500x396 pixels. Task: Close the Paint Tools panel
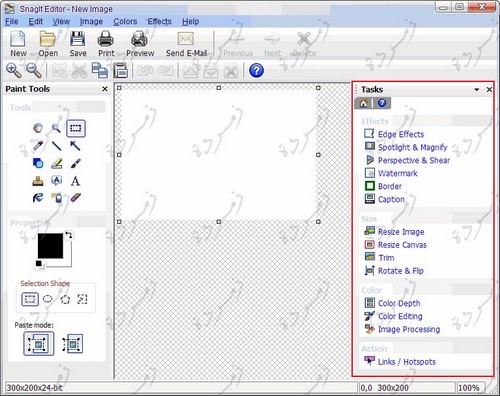[105, 89]
